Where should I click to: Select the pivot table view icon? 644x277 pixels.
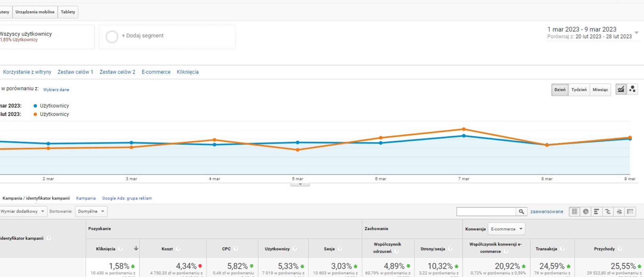(630, 211)
